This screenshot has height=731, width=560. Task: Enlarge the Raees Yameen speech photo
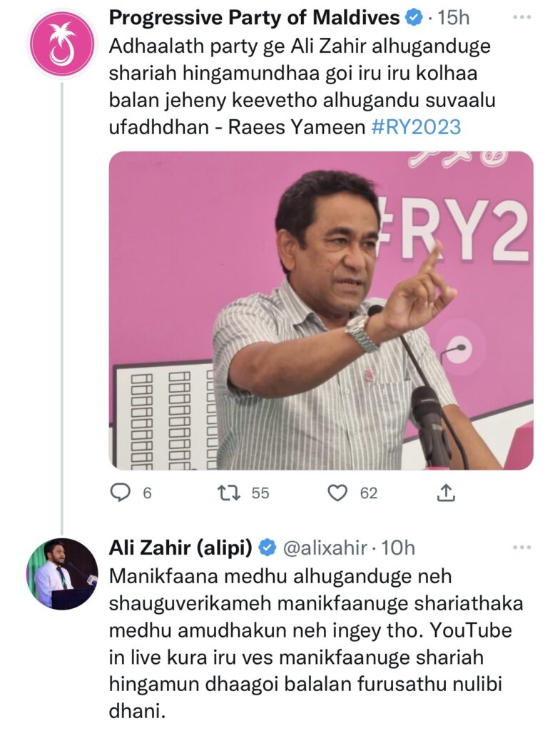[321, 311]
